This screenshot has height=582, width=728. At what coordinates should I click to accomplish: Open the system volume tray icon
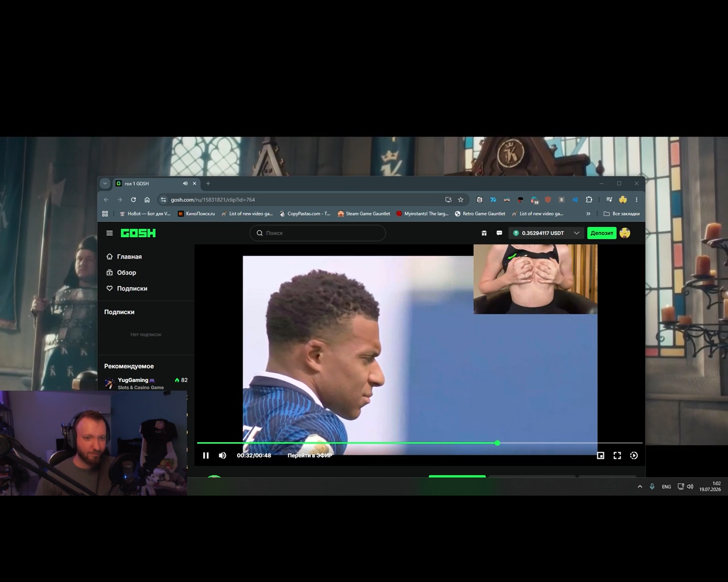click(690, 487)
